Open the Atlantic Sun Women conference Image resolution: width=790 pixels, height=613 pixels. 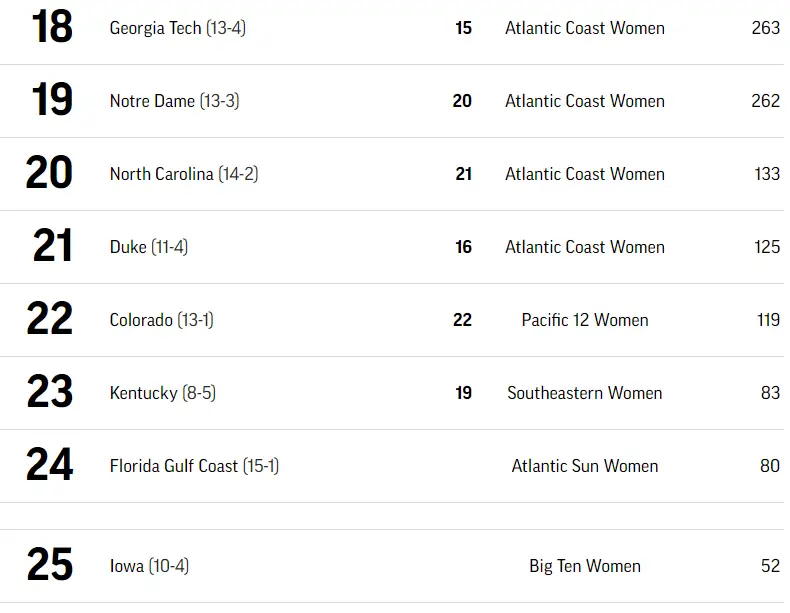(x=584, y=466)
